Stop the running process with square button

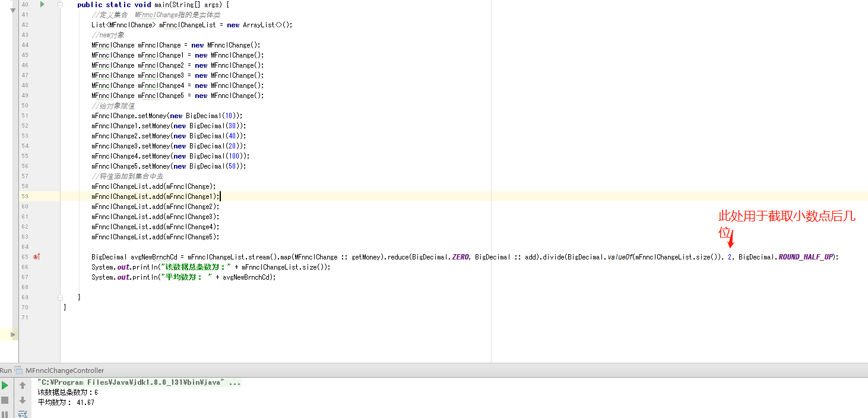coord(5,400)
